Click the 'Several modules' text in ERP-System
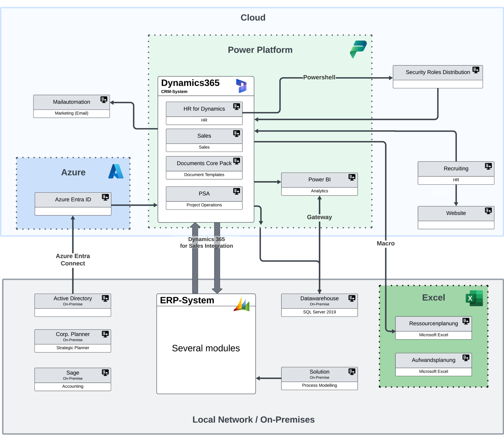This screenshot has width=504, height=437. pyautogui.click(x=206, y=348)
